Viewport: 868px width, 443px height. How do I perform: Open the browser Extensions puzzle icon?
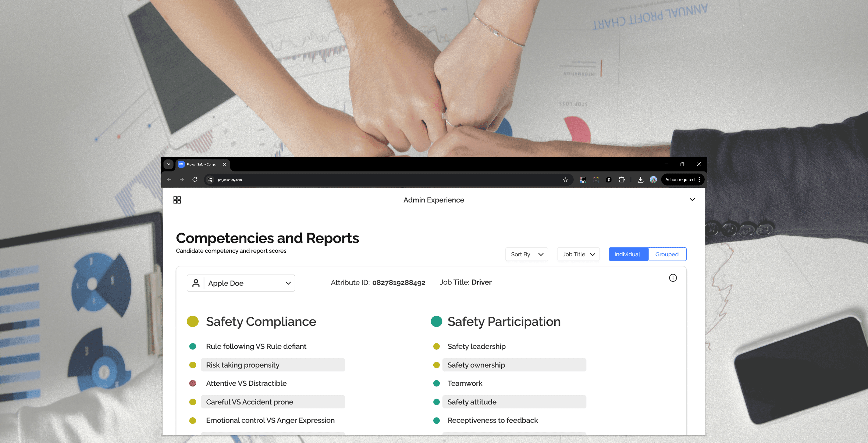pos(622,180)
